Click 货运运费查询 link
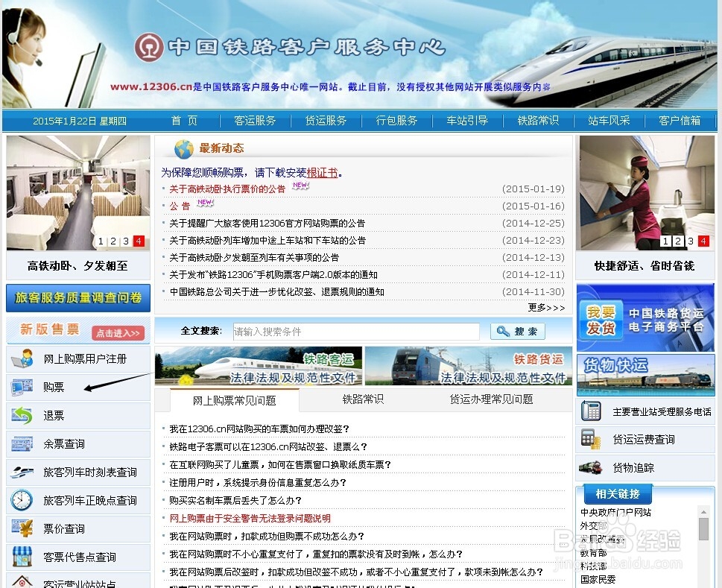 click(644, 440)
